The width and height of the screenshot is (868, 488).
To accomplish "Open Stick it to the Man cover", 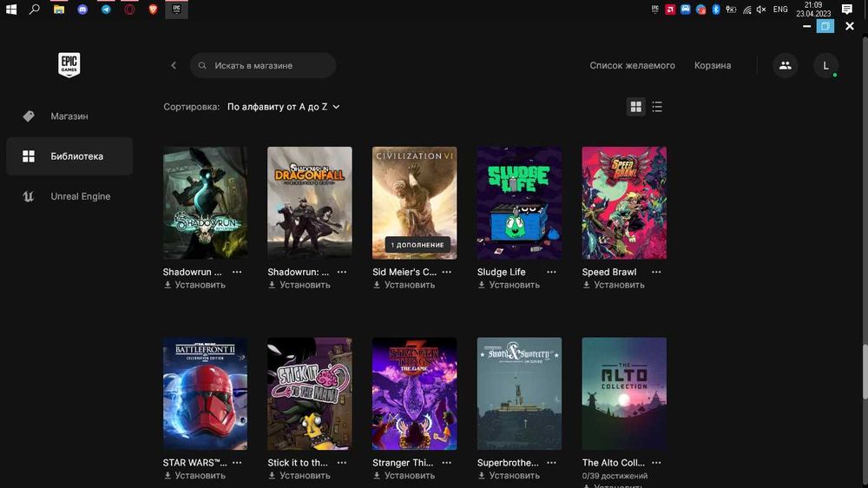I will pyautogui.click(x=310, y=393).
